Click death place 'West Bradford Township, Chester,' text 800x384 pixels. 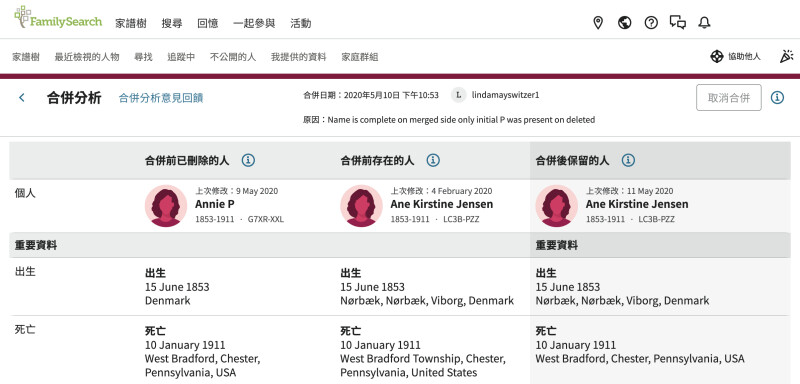(423, 359)
